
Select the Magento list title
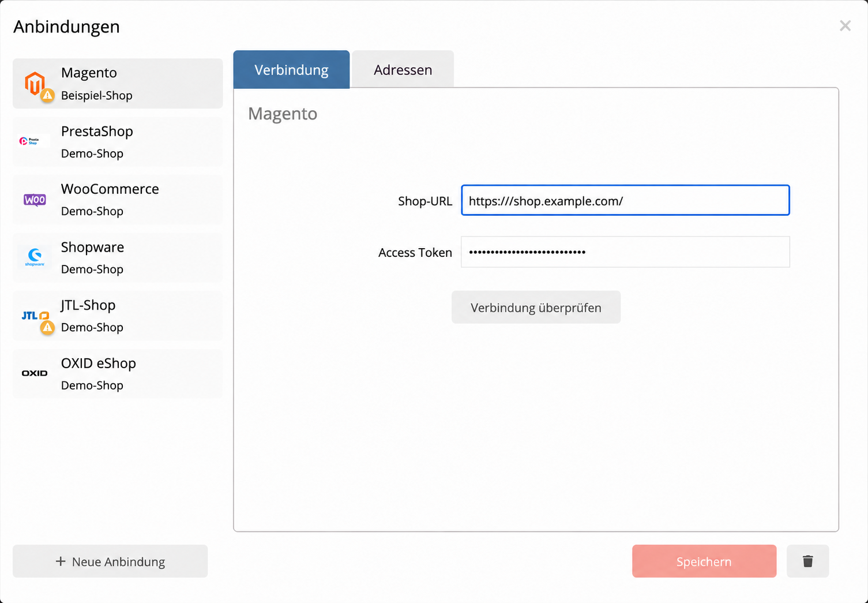[89, 73]
